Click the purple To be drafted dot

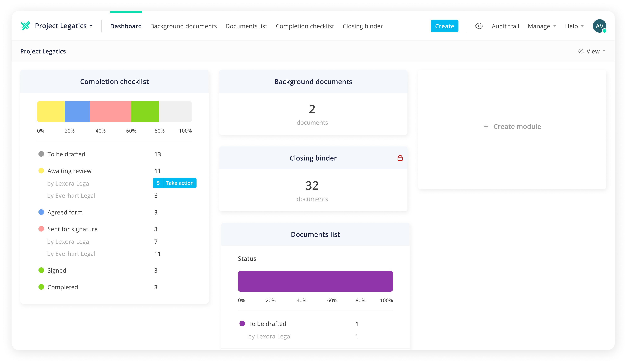click(242, 323)
